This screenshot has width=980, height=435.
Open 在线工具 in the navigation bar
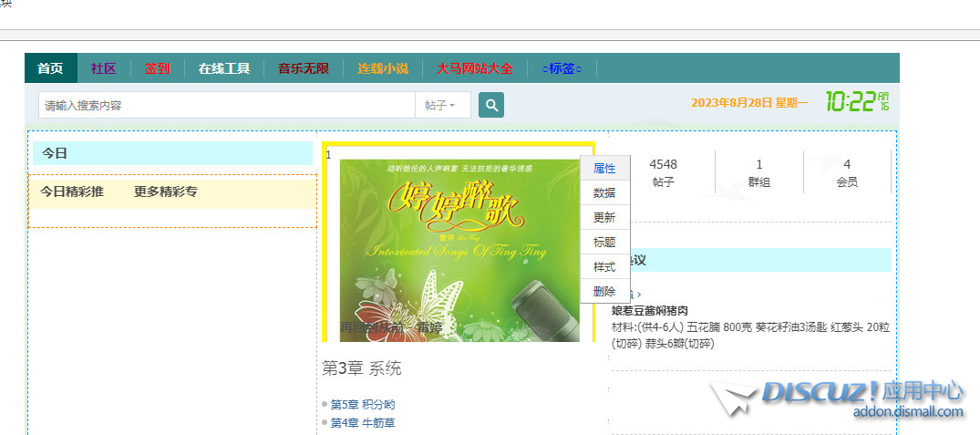pos(224,68)
